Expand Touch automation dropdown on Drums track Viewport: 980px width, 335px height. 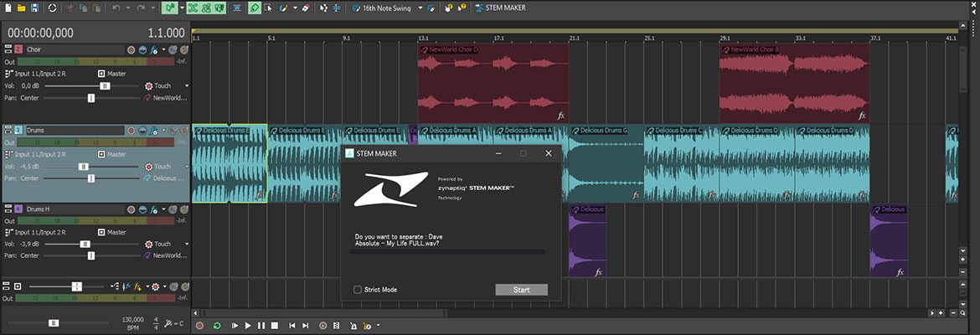pyautogui.click(x=187, y=167)
